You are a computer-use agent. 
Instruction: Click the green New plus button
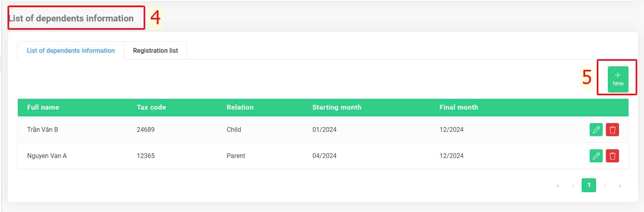(x=618, y=79)
